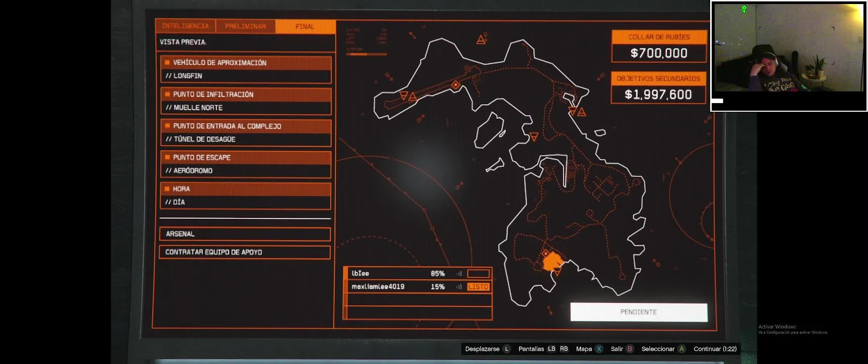Select the FINAL tab
The image size is (868, 364).
[305, 27]
